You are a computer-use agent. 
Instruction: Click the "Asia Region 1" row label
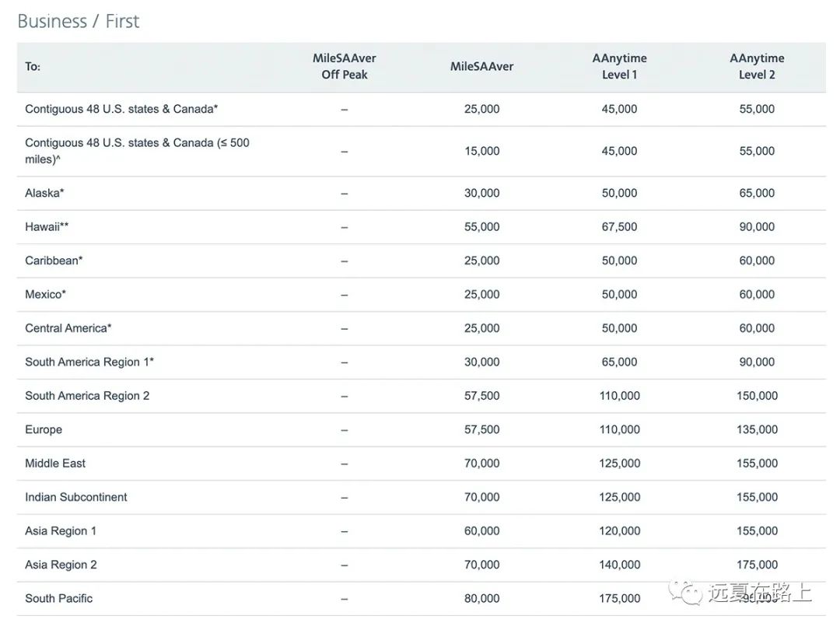click(61, 530)
